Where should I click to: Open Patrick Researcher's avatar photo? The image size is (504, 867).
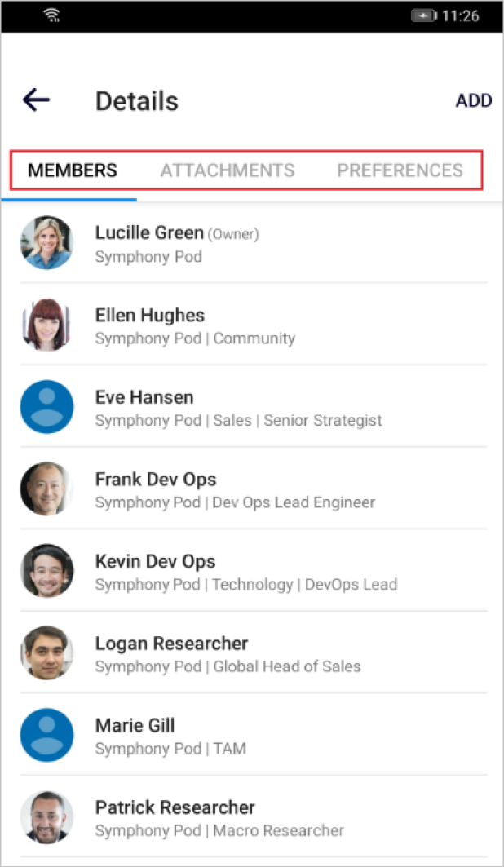(47, 816)
